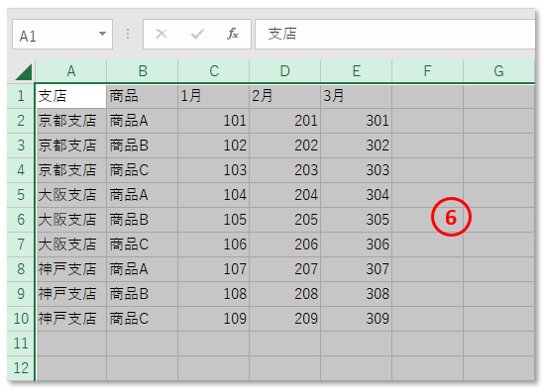
Task: Select row 6 header
Action: coord(21,220)
